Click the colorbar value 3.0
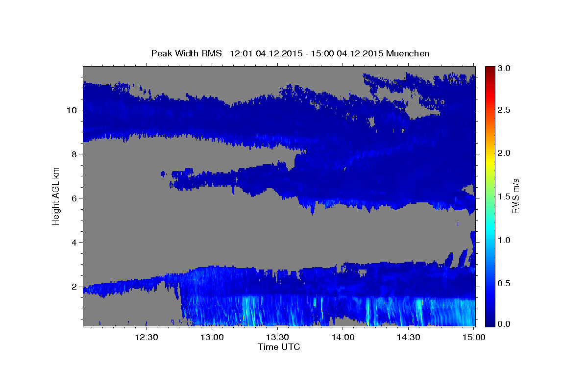The image size is (588, 392). tap(505, 68)
